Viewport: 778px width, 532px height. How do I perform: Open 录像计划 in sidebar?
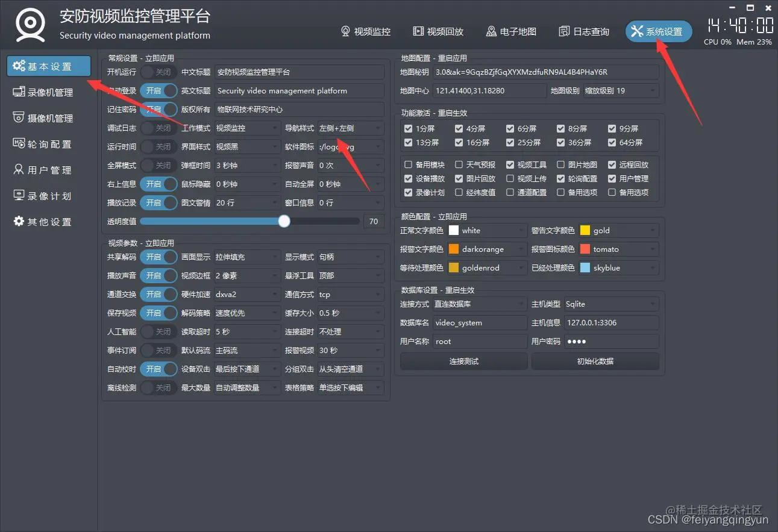pos(49,196)
